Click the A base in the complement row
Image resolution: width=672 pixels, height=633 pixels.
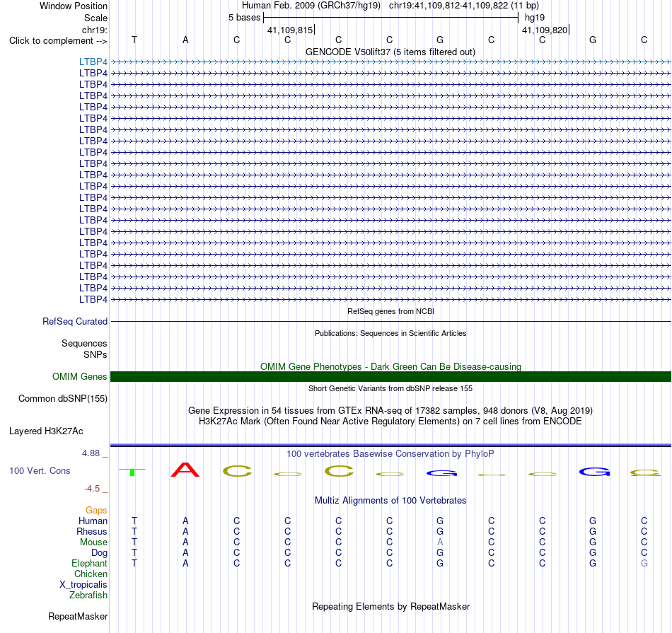coord(185,40)
